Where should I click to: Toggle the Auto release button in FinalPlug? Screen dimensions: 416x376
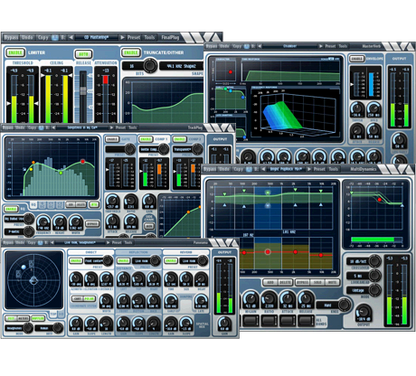(83, 54)
